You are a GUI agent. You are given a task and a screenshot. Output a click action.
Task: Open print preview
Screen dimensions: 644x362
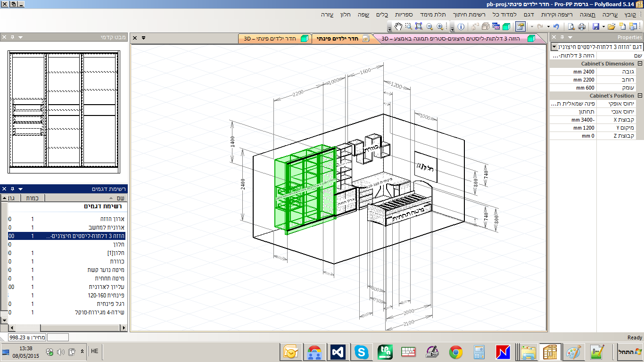point(571,26)
